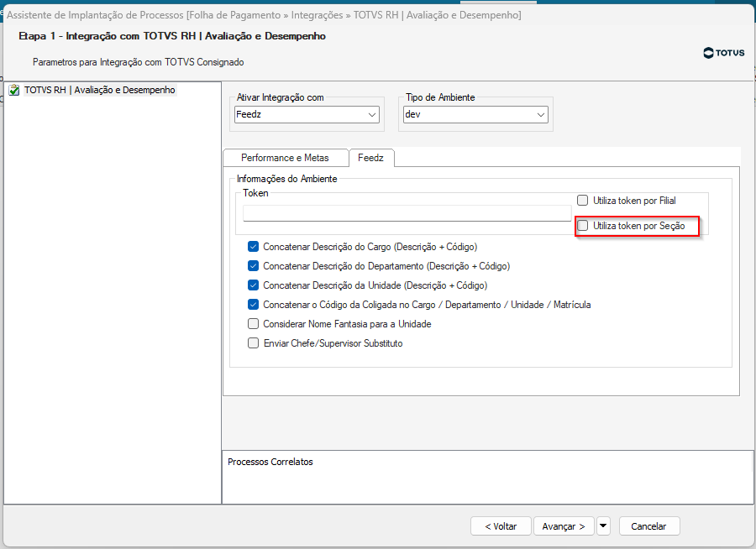Image resolution: width=756 pixels, height=549 pixels.
Task: Enable Considerar Nome Fantasia para a Unidade
Action: coord(254,324)
